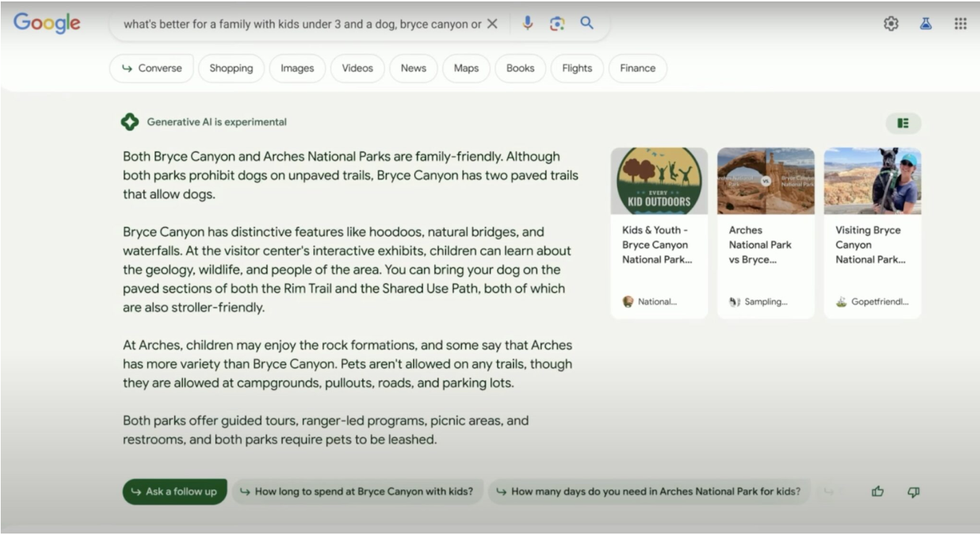Toggle the AI result layout view
980x535 pixels.
[903, 123]
